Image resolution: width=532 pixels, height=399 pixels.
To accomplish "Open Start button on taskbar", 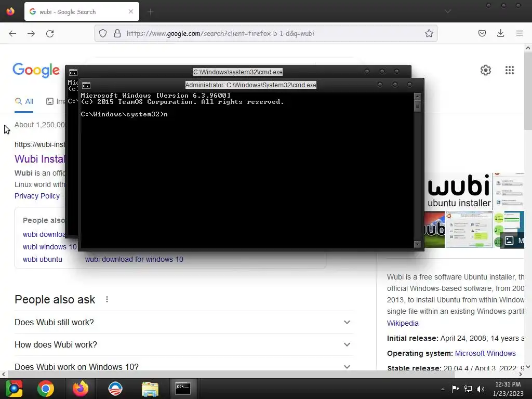I will tap(14, 389).
